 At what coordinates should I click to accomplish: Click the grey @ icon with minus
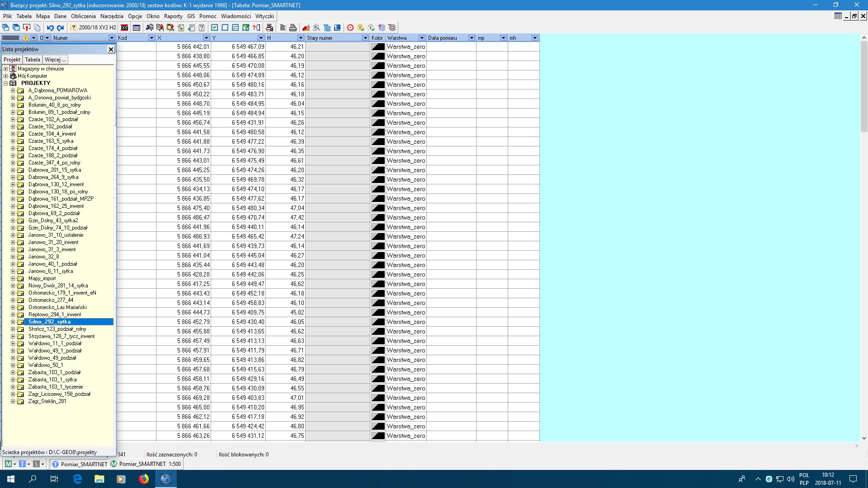[x=392, y=28]
